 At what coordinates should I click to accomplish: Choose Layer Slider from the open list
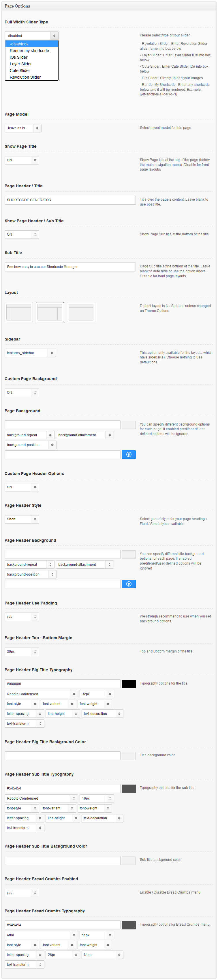click(21, 64)
